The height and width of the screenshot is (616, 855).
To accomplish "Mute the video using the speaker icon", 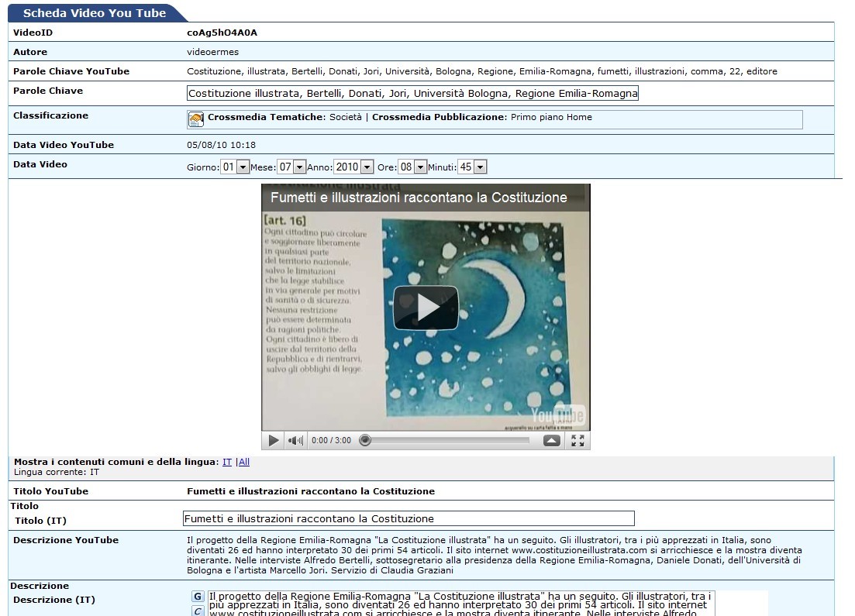I will pos(295,440).
